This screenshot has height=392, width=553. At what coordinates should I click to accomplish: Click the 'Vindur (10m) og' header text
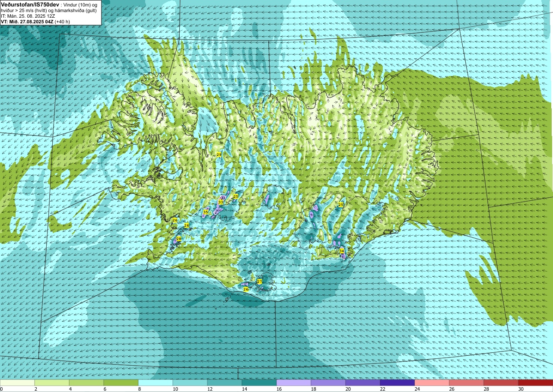(x=80, y=4)
